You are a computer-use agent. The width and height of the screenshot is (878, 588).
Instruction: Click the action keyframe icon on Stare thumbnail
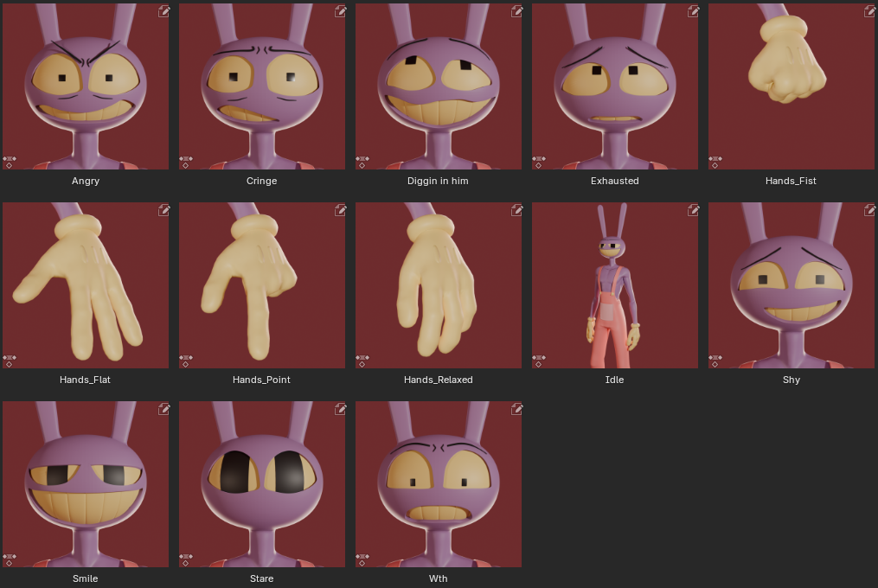(186, 560)
